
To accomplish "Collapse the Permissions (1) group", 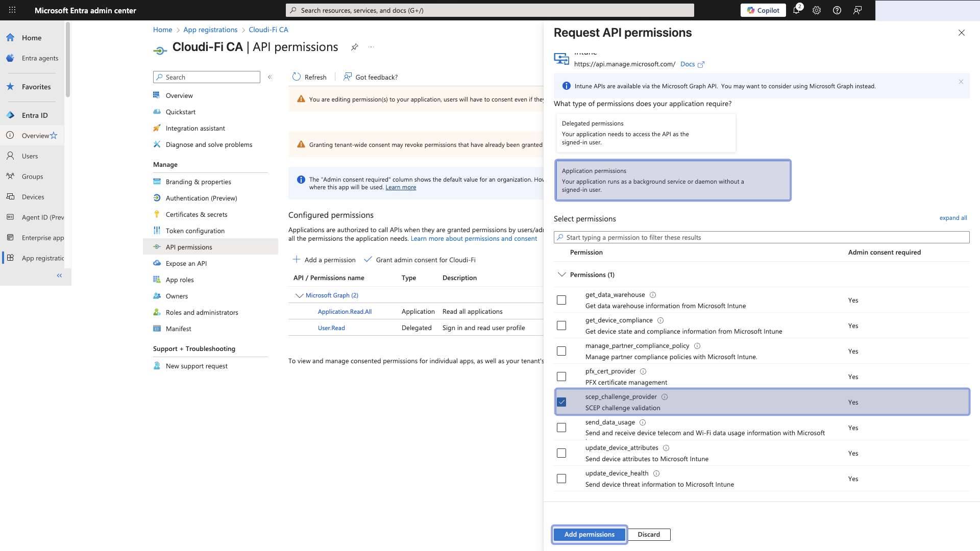I will coord(561,274).
